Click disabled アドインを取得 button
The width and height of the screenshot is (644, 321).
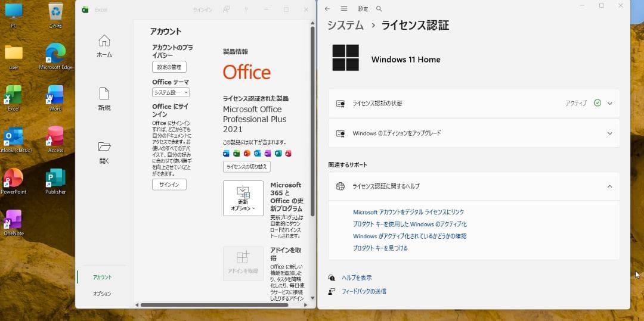coord(243,263)
